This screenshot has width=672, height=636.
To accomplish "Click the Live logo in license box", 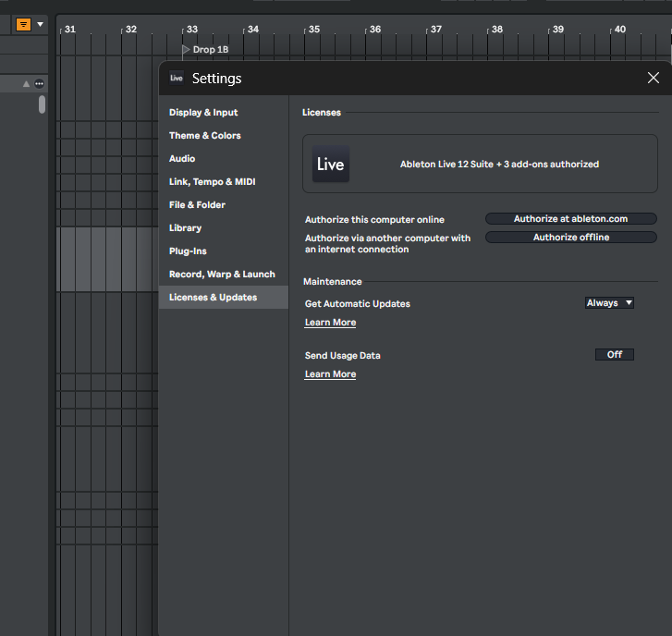I will [x=330, y=164].
